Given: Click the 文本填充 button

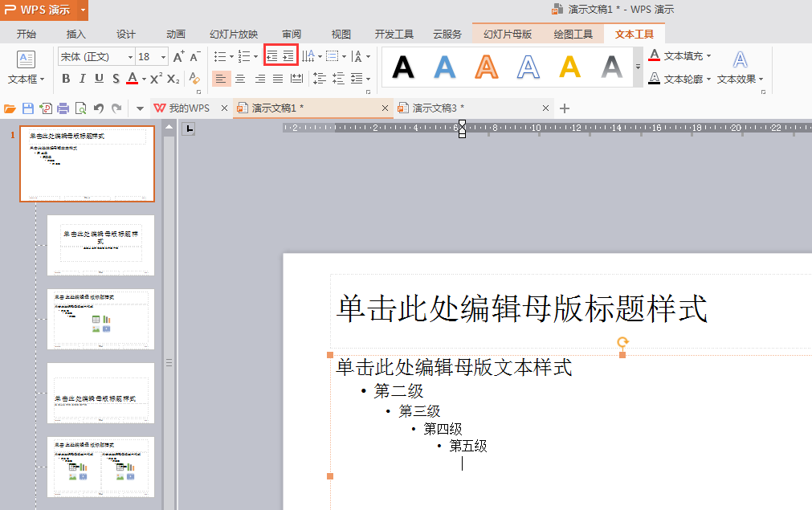Looking at the screenshot, I should [x=680, y=56].
